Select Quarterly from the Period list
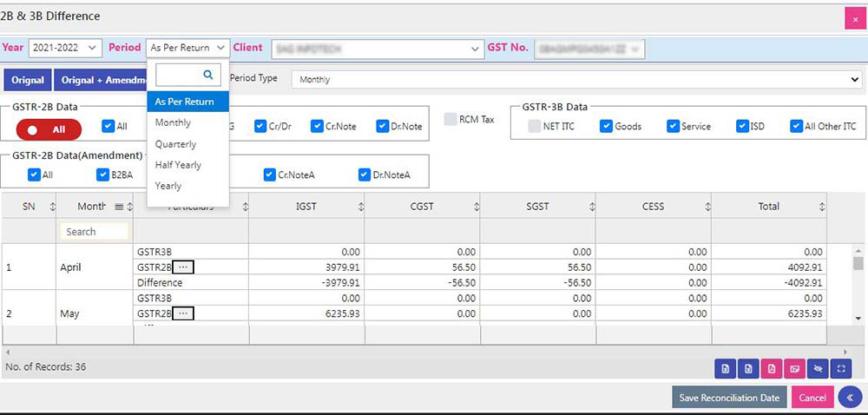 coord(175,144)
